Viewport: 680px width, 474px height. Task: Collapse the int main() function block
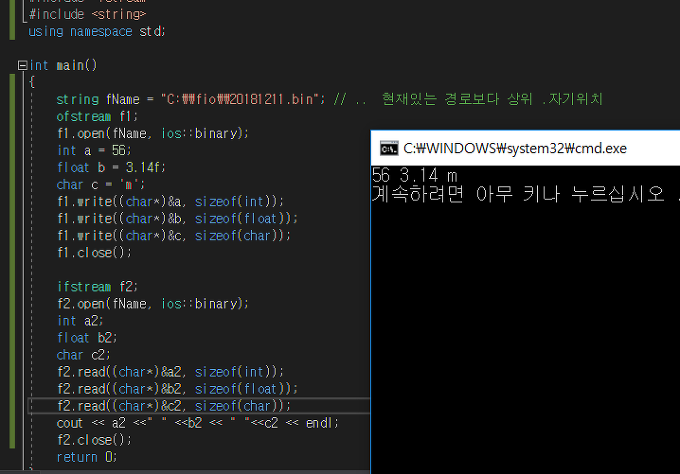(x=22, y=65)
